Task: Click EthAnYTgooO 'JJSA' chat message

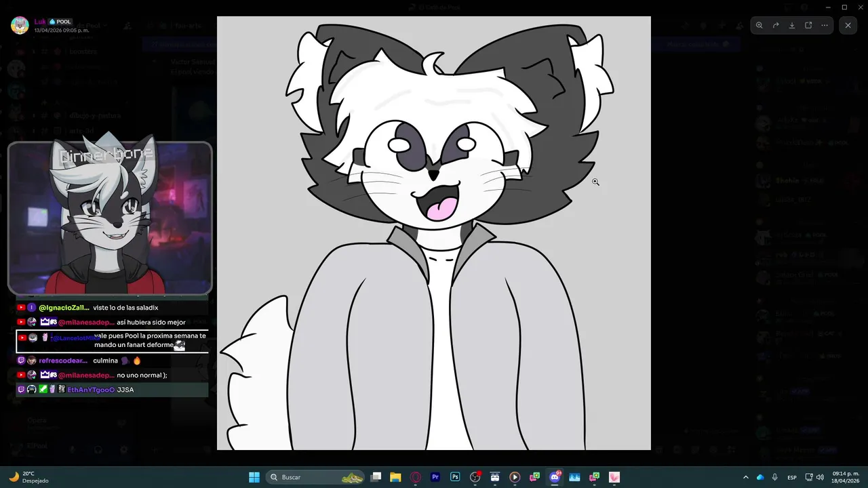Action: (x=112, y=390)
